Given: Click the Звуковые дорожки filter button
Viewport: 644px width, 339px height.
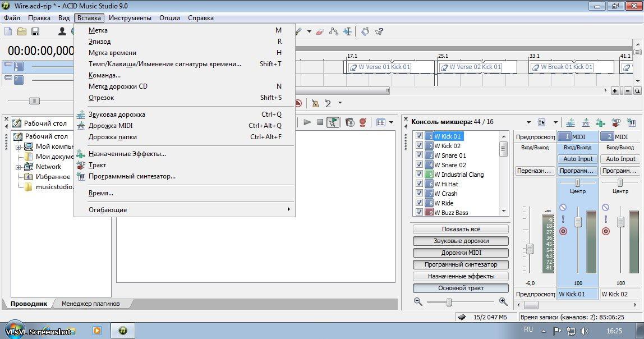Looking at the screenshot, I should [x=461, y=241].
